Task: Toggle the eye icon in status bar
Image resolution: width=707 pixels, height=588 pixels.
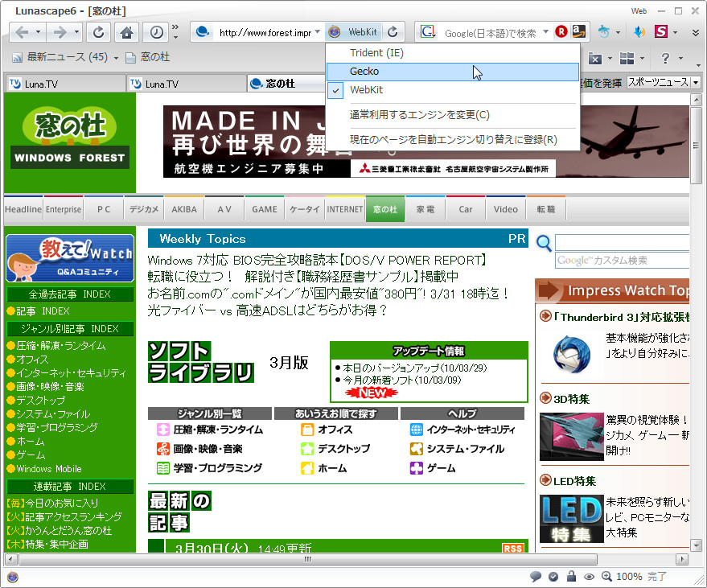Action: click(590, 577)
